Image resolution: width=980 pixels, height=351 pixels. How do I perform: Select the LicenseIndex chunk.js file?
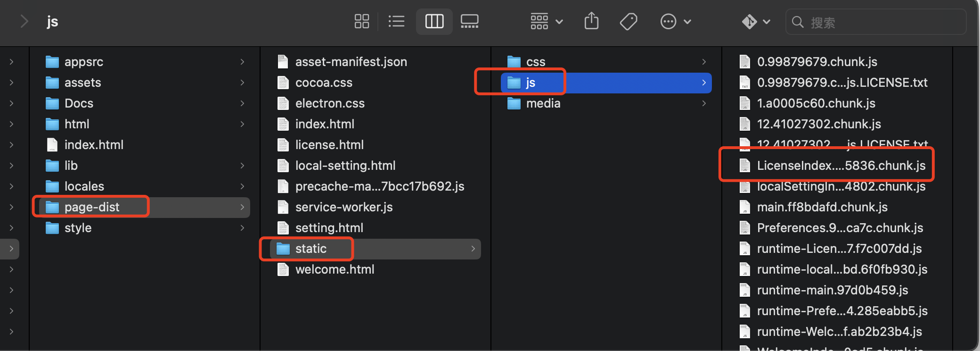[841, 166]
